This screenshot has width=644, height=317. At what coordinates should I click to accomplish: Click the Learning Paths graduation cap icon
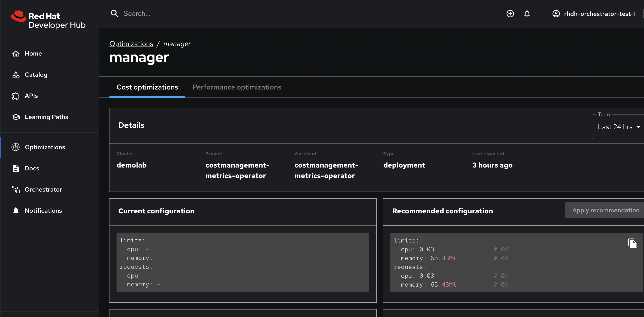(16, 117)
